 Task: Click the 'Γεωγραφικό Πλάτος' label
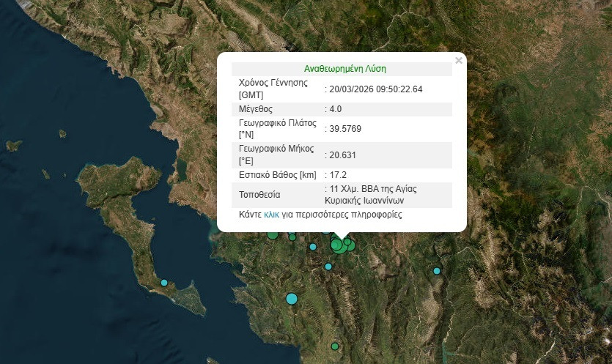(x=278, y=123)
